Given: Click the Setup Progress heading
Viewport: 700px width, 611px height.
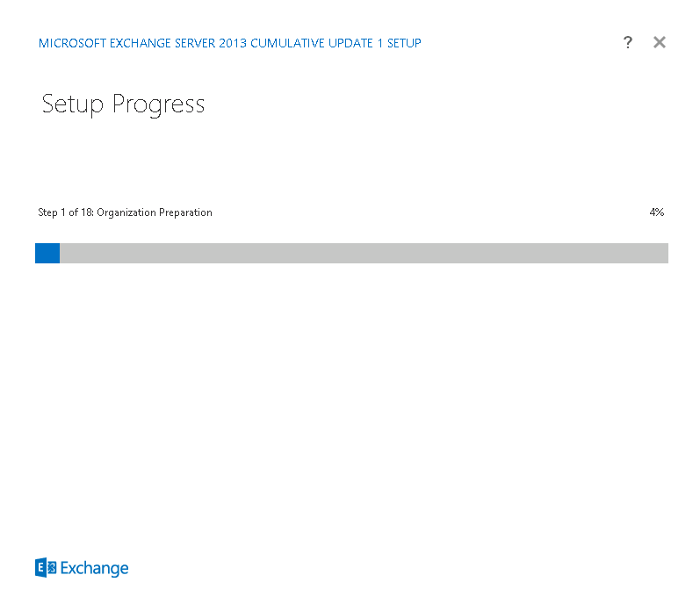Looking at the screenshot, I should (x=123, y=104).
